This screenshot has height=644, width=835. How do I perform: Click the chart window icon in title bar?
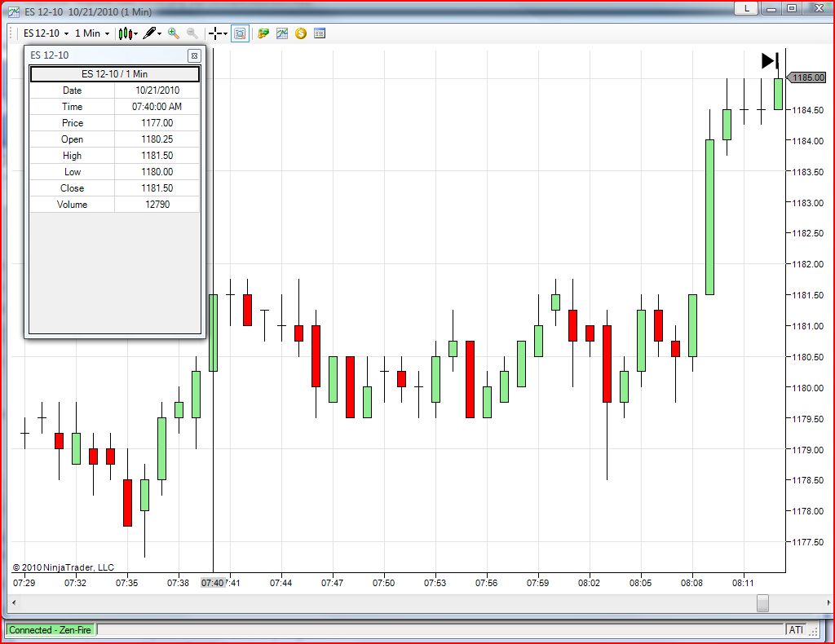pyautogui.click(x=14, y=11)
